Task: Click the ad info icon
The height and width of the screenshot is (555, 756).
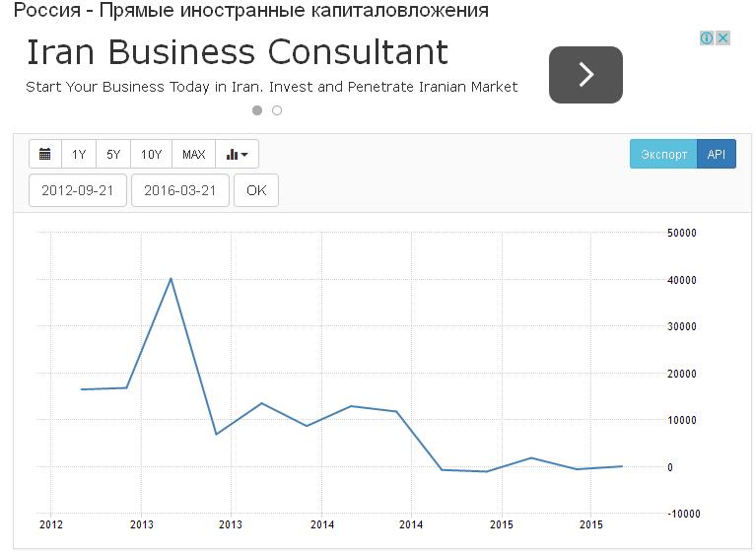Action: point(707,37)
